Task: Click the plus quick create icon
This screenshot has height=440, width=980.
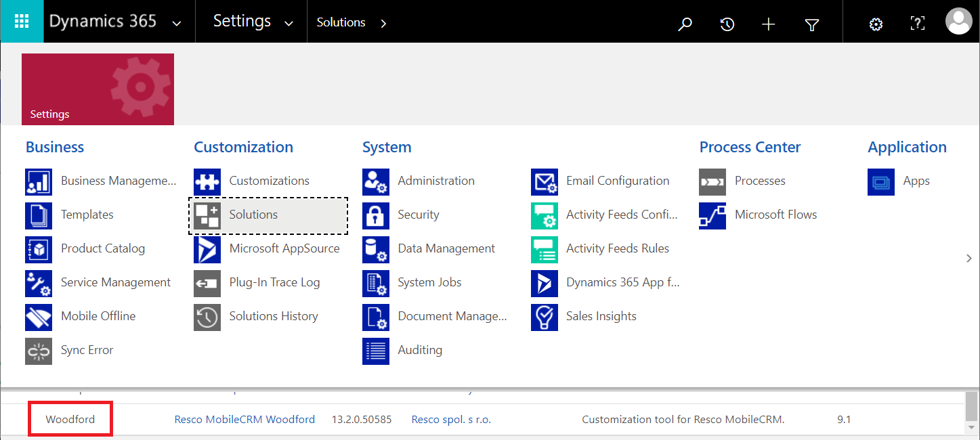Action: pyautogui.click(x=768, y=24)
